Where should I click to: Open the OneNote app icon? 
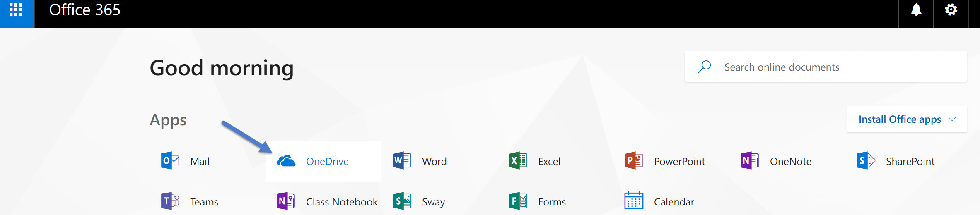click(x=750, y=161)
